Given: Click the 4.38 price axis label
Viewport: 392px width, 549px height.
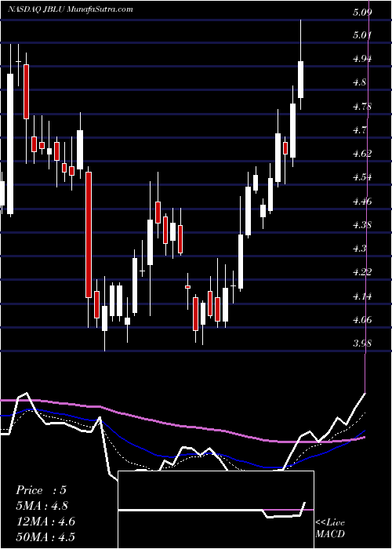Looking at the screenshot, I should (361, 224).
